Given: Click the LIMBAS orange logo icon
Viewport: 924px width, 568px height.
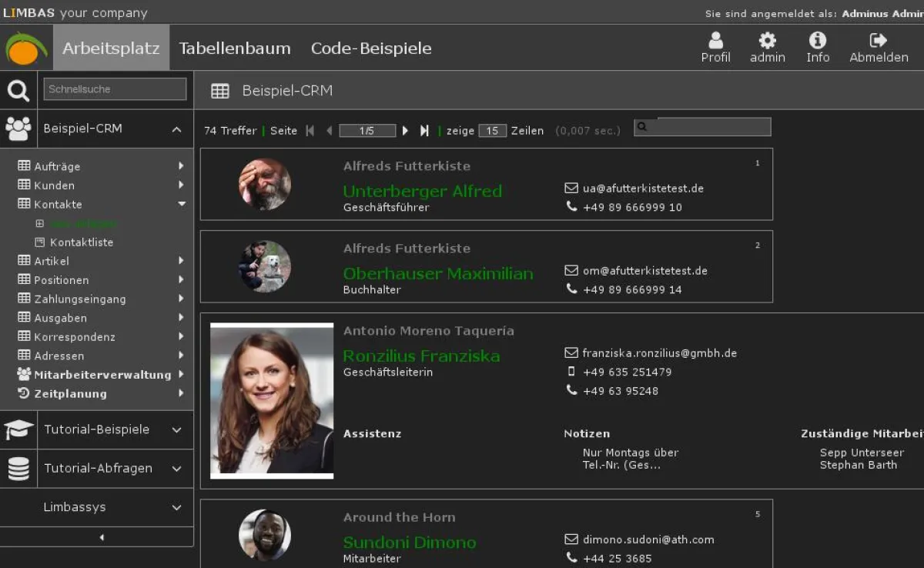Looking at the screenshot, I should pos(25,46).
